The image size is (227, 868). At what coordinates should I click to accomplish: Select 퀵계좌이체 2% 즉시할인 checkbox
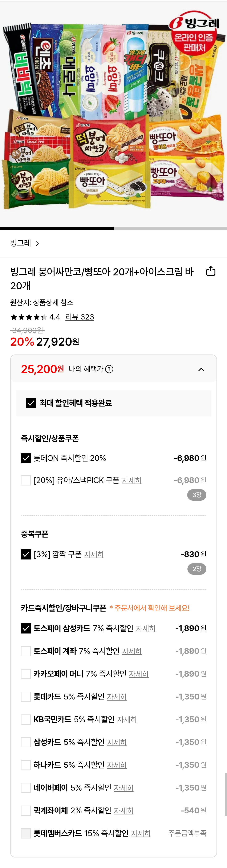[x=26, y=810]
